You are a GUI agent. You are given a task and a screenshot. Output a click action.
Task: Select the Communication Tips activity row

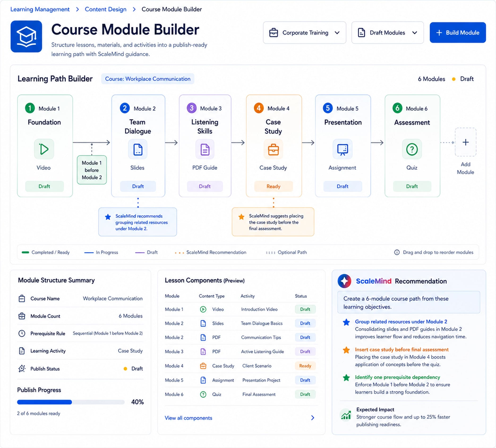(x=241, y=337)
